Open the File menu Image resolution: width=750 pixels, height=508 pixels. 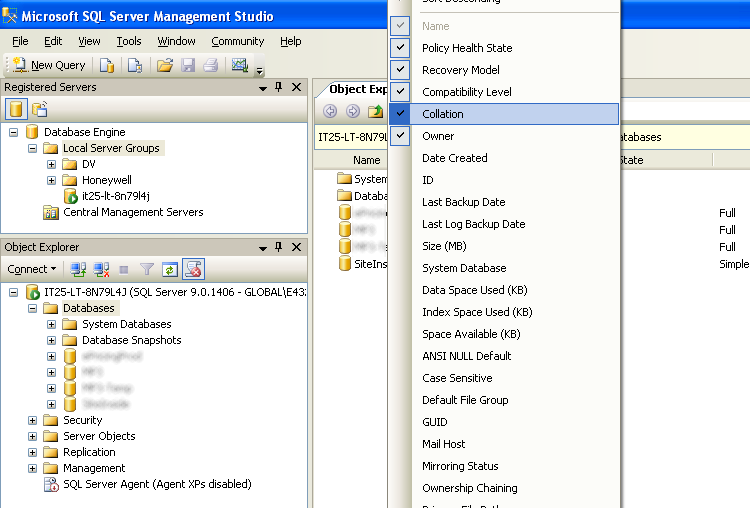click(x=20, y=41)
